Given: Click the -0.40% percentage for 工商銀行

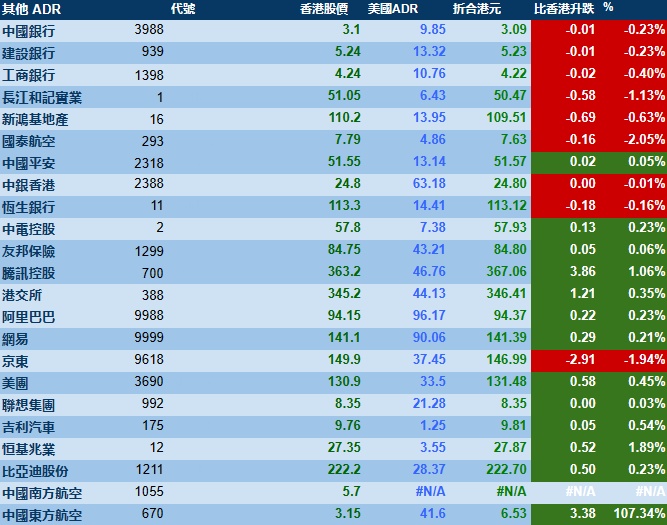Looking at the screenshot, I should (644, 74).
